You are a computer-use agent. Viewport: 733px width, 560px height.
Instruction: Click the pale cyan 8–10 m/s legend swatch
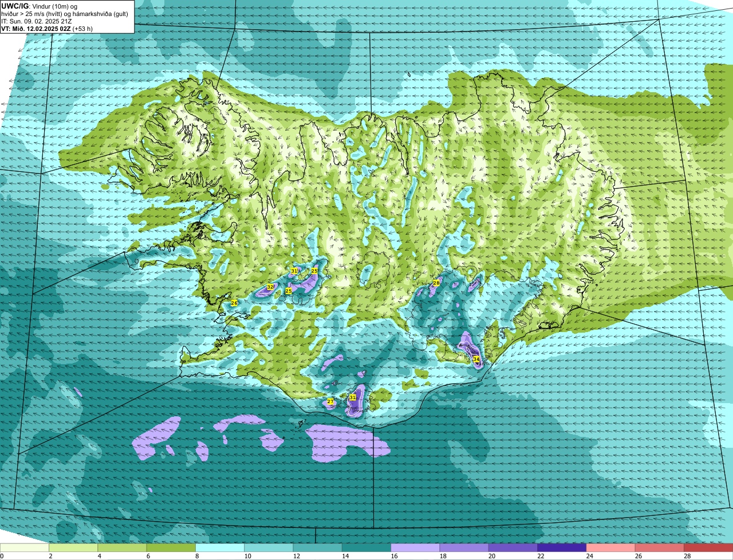pyautogui.click(x=220, y=548)
